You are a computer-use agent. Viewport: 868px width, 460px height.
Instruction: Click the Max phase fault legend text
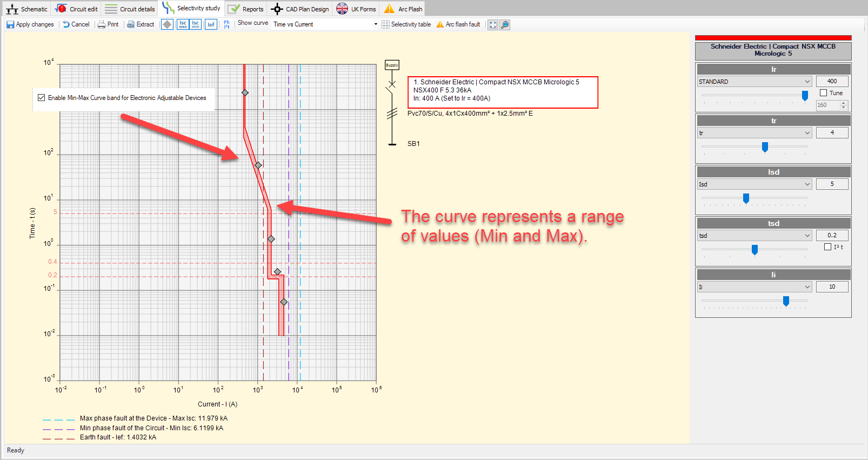coord(153,418)
